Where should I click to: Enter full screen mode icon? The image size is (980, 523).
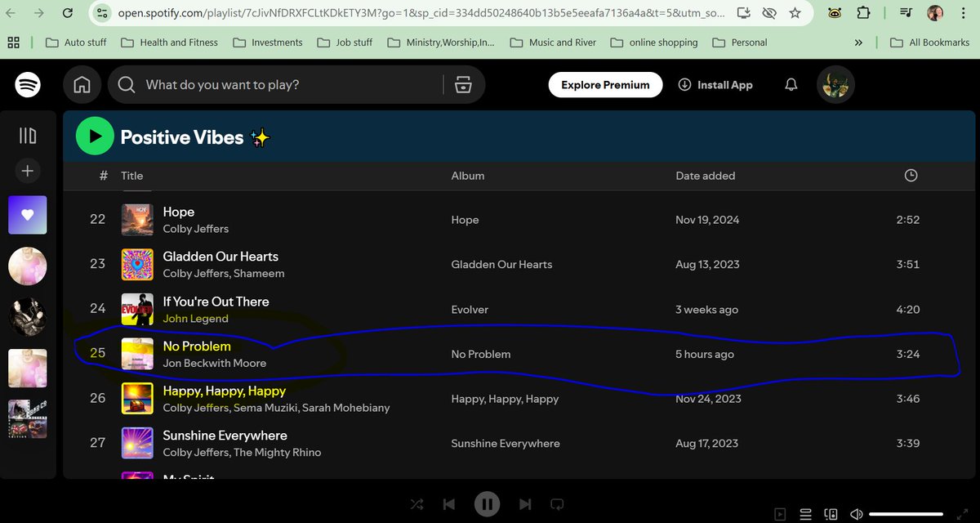[962, 514]
